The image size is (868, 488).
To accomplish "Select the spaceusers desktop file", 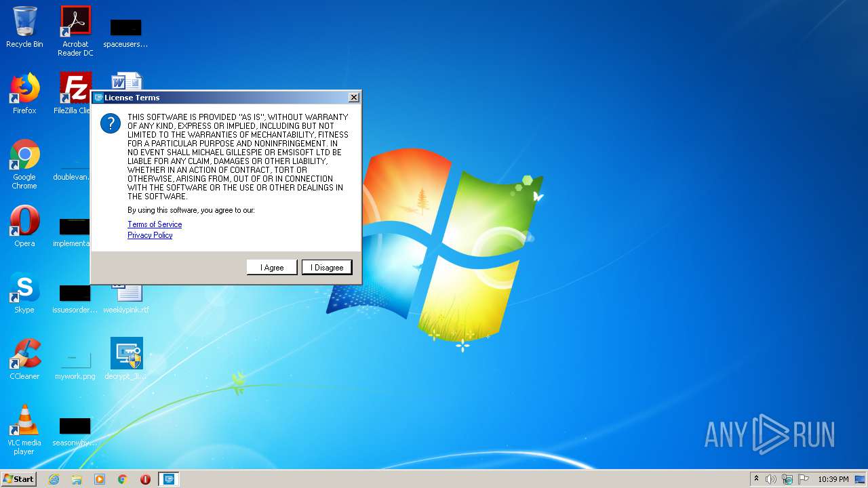I will pyautogui.click(x=125, y=33).
